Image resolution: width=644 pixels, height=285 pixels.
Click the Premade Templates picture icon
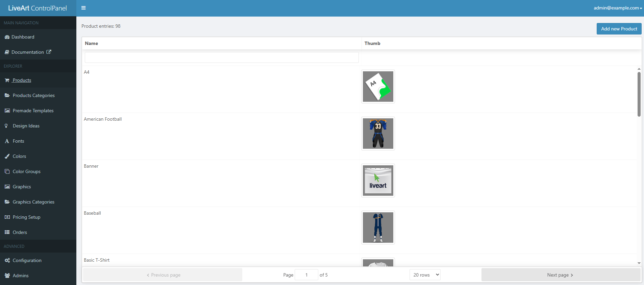coord(7,111)
